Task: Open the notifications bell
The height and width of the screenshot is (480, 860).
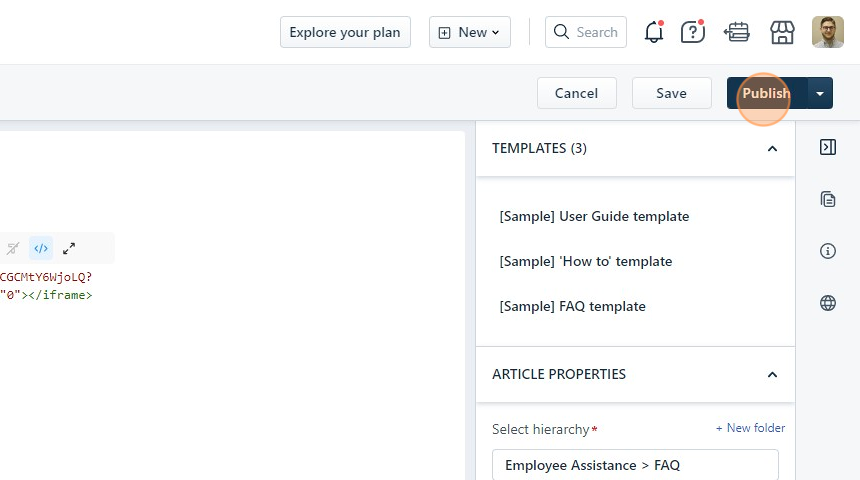Action: (654, 32)
